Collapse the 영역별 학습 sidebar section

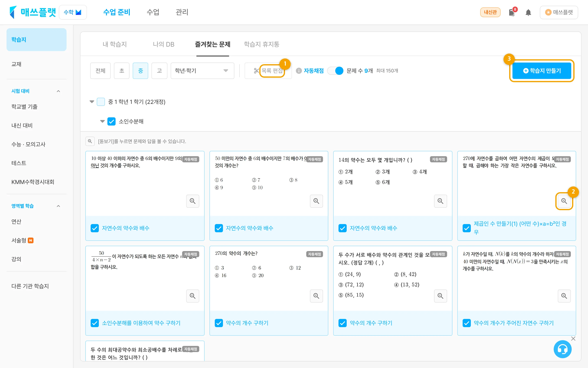(x=58, y=206)
